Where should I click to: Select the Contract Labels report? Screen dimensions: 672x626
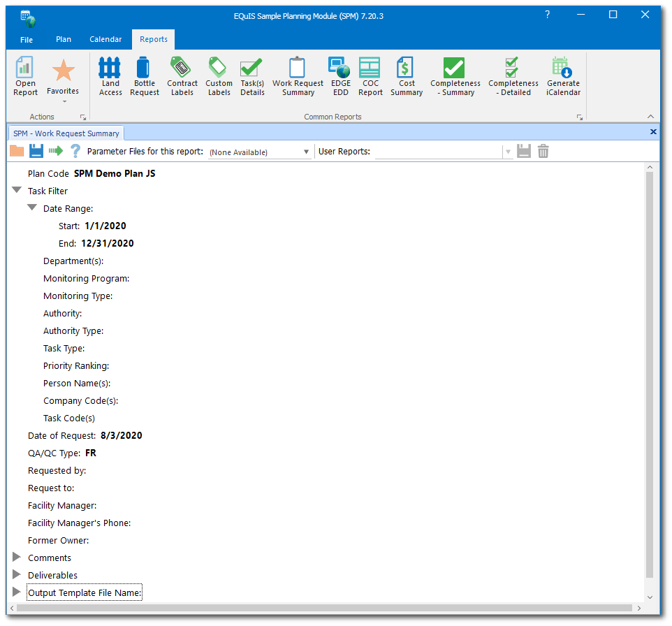182,75
